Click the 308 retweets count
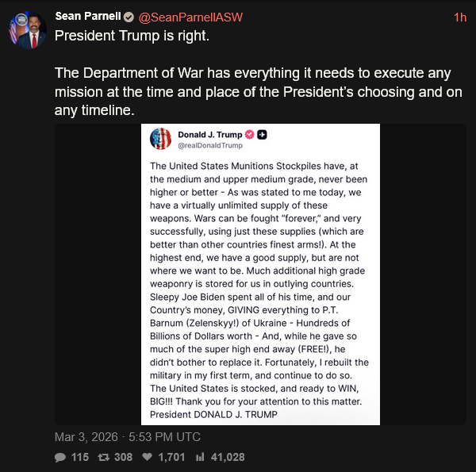This screenshot has height=472, width=476. pos(122,457)
